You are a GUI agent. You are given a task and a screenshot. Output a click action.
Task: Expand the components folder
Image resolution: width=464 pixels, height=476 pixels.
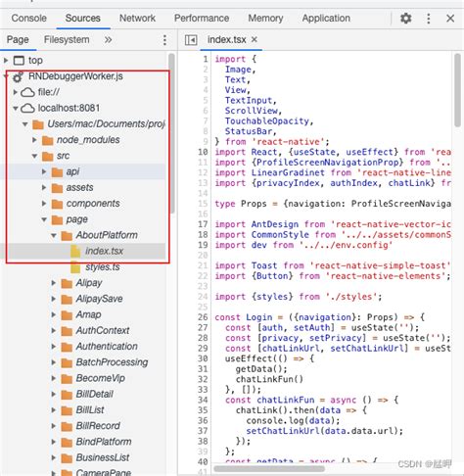(44, 204)
